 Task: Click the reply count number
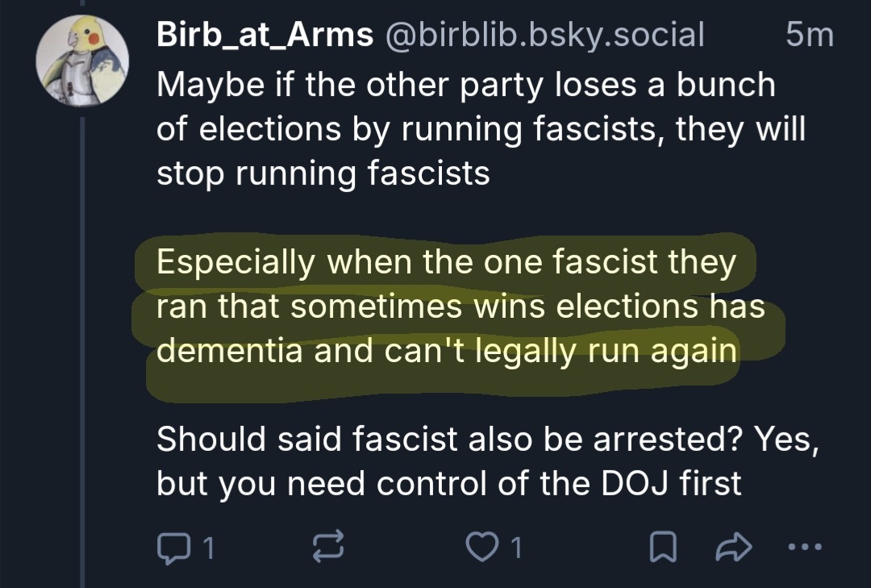tap(206, 548)
